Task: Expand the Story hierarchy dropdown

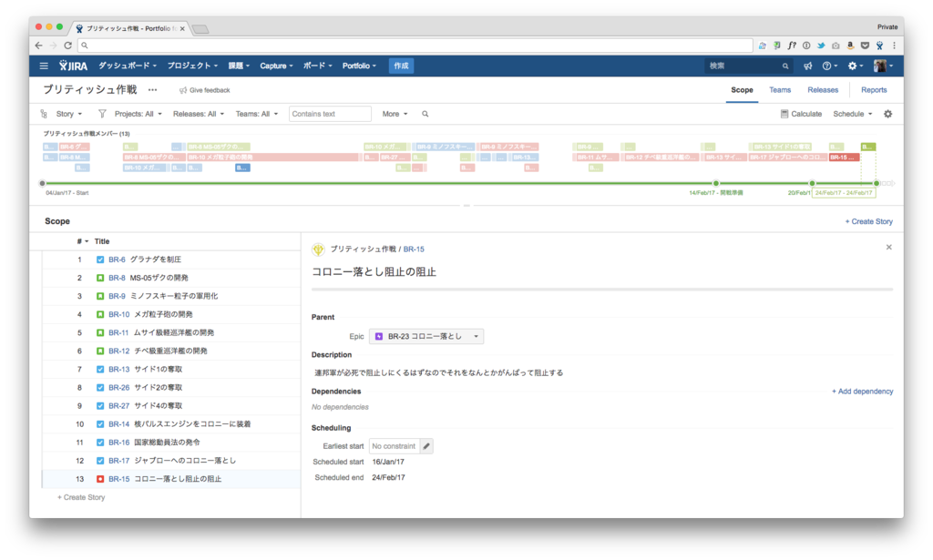Action: tap(69, 114)
